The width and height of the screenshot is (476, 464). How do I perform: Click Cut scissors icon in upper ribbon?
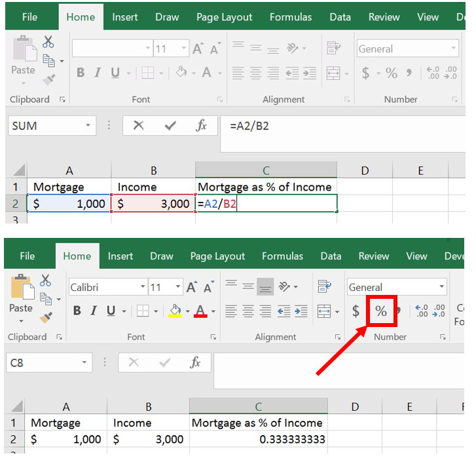click(48, 42)
